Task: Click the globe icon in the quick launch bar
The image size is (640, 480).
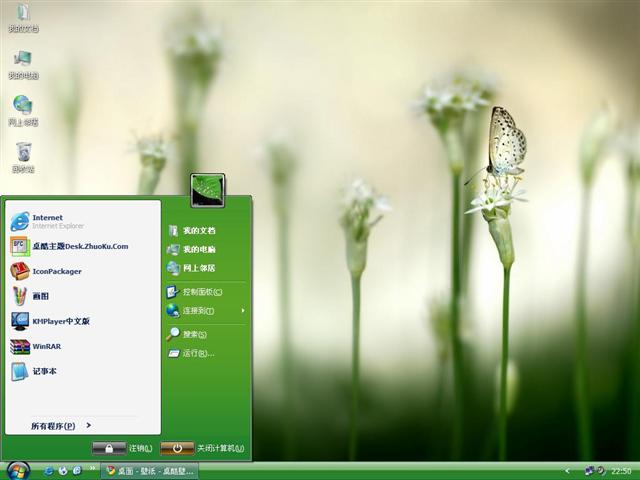Action: (x=63, y=471)
